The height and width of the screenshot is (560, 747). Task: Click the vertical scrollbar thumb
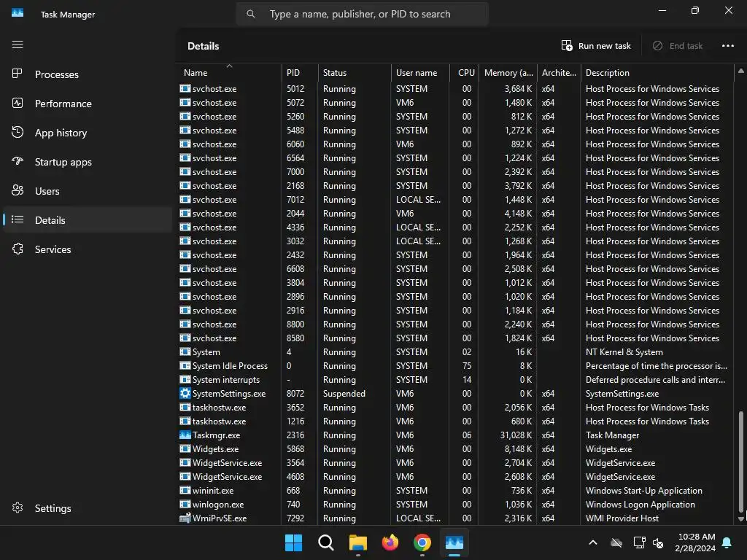pyautogui.click(x=741, y=462)
